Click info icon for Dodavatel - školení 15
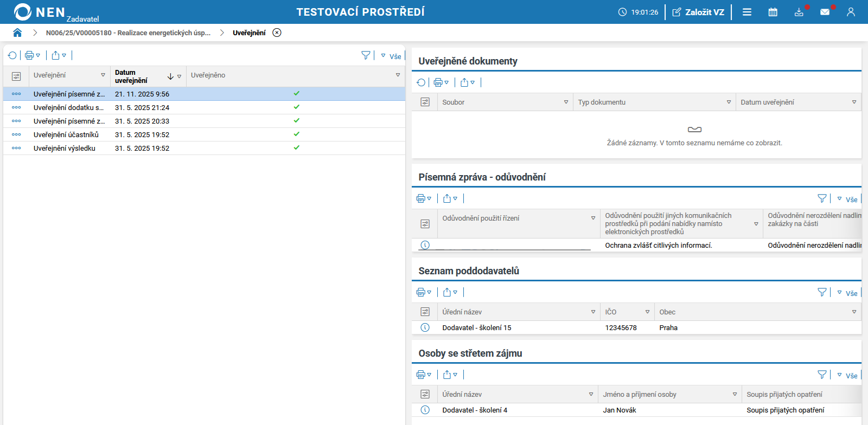 pos(425,327)
